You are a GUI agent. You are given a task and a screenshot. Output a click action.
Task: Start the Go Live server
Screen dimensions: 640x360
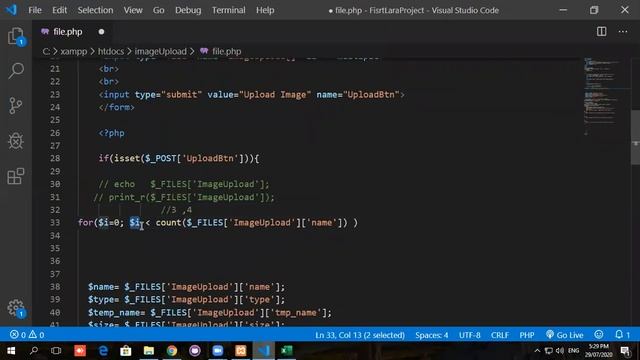click(564, 335)
